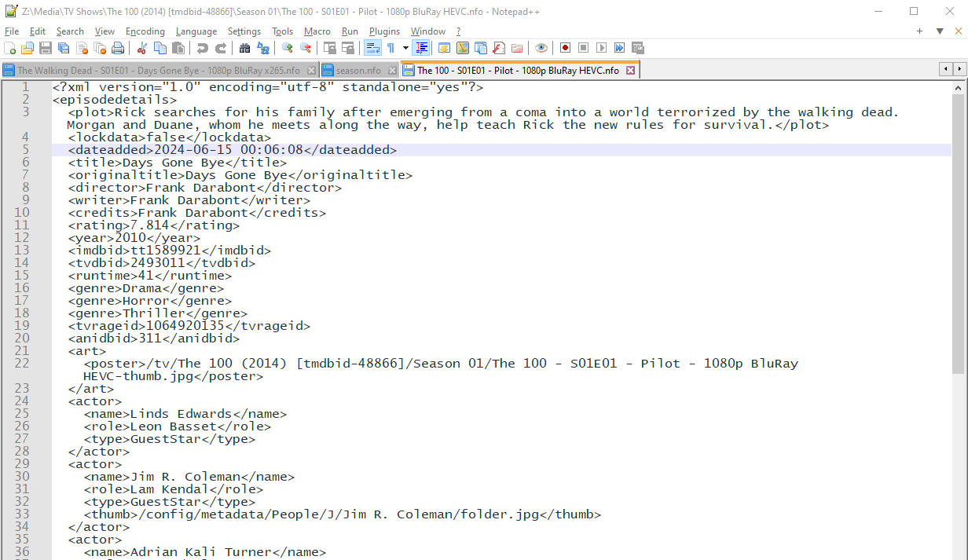Toggle Word Wrap button in toolbar
The image size is (968, 560).
click(372, 48)
